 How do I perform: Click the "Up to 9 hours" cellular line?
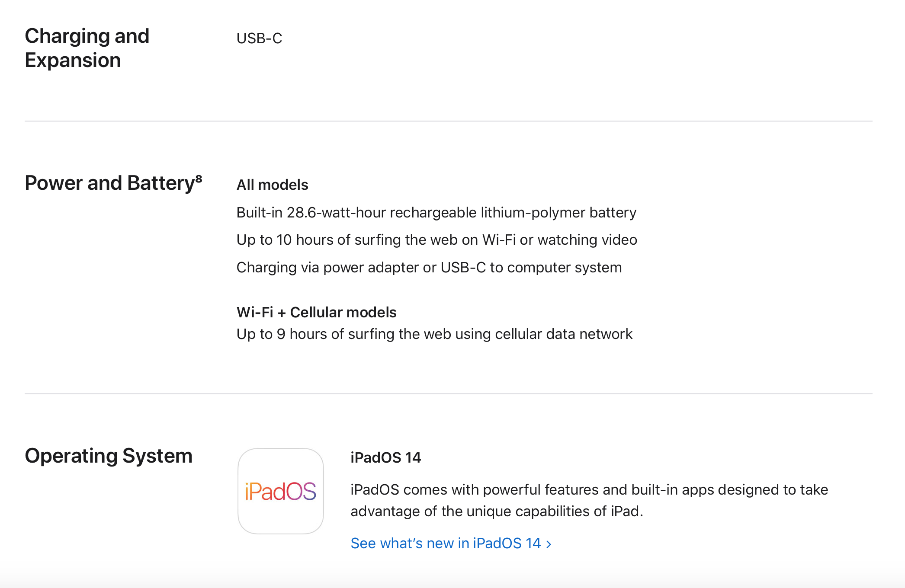pos(434,334)
